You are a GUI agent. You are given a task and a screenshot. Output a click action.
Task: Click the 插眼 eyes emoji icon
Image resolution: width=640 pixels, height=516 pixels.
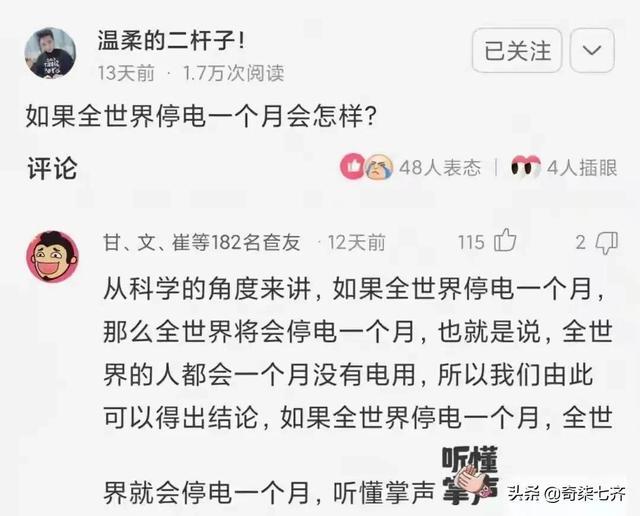coord(526,166)
